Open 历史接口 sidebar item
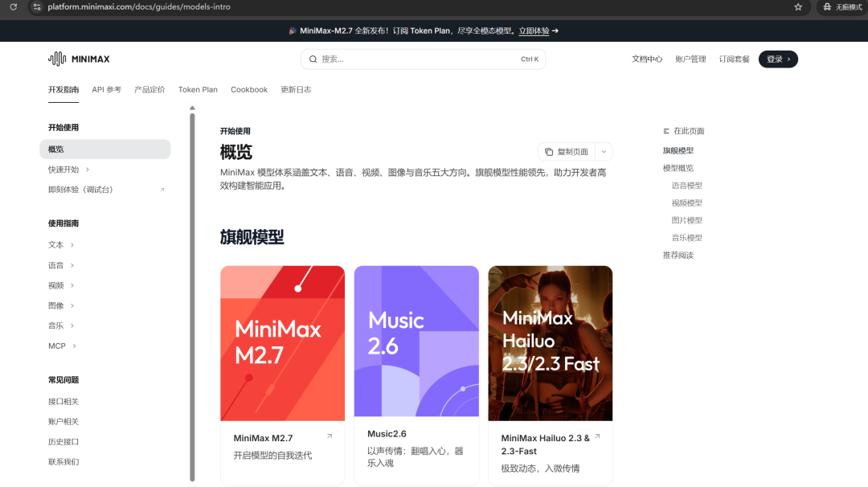This screenshot has height=487, width=868. (63, 442)
